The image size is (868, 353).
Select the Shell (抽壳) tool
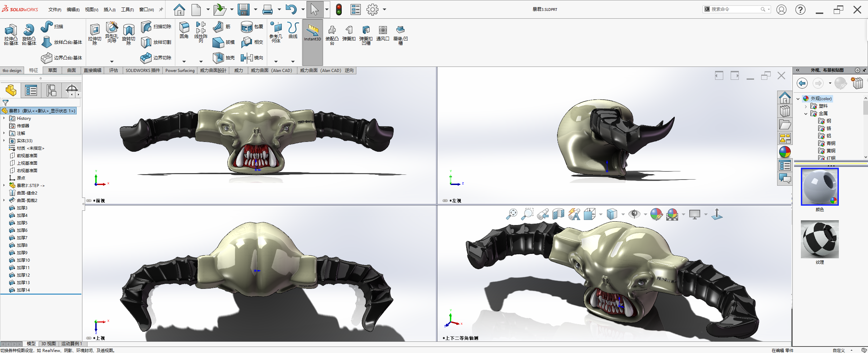click(x=224, y=58)
